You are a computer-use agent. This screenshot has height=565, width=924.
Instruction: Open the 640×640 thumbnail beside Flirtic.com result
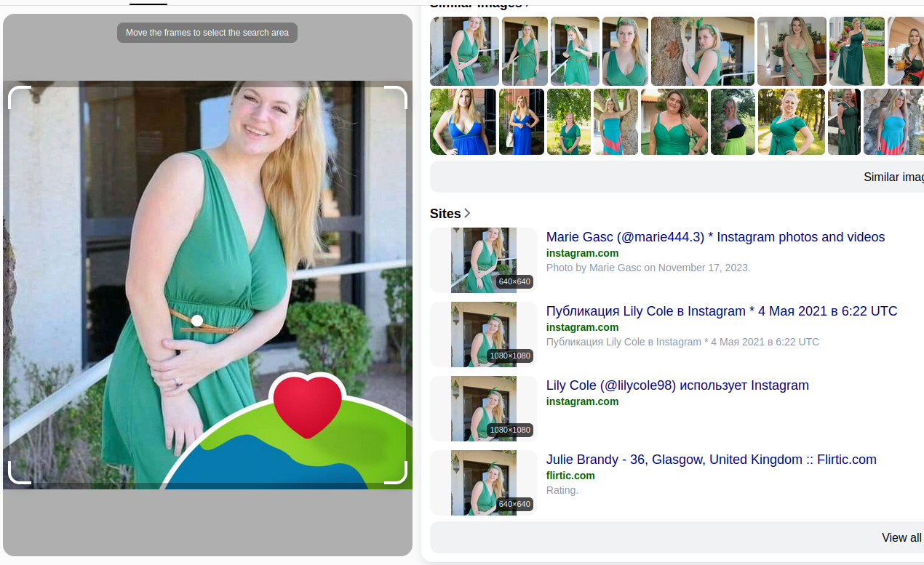coord(483,483)
